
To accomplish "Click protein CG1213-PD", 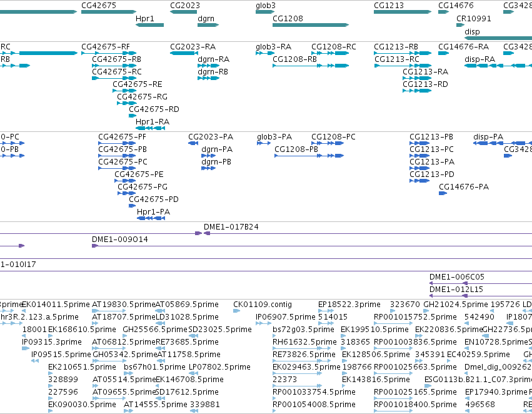I will [x=432, y=174].
